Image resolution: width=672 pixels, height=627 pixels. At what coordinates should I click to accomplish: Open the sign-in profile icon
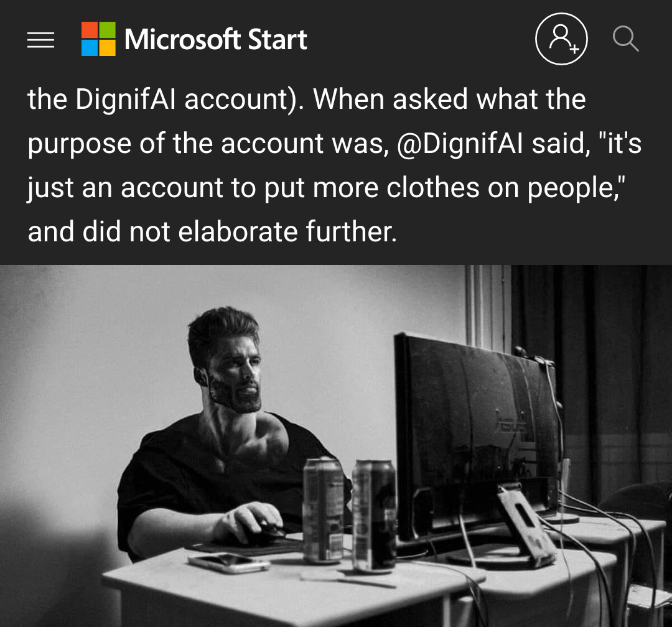pos(561,39)
